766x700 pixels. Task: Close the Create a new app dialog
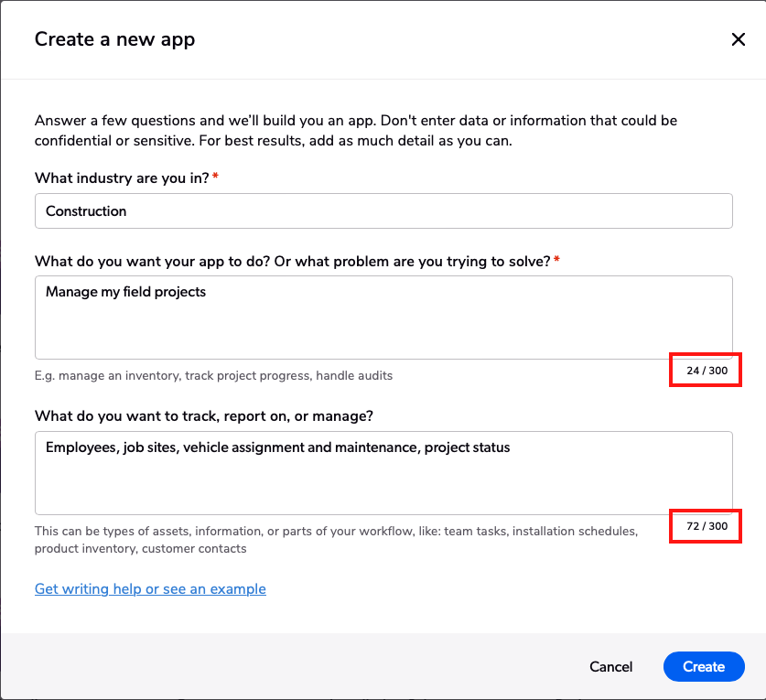click(739, 39)
